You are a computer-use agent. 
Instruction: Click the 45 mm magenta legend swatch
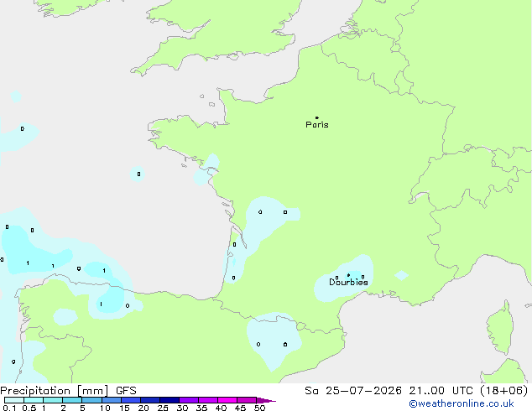coord(247,400)
